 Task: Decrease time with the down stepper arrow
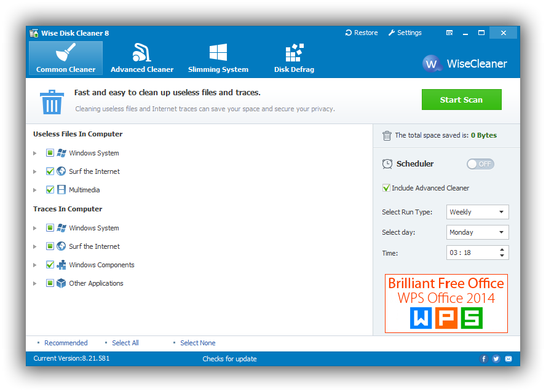502,256
